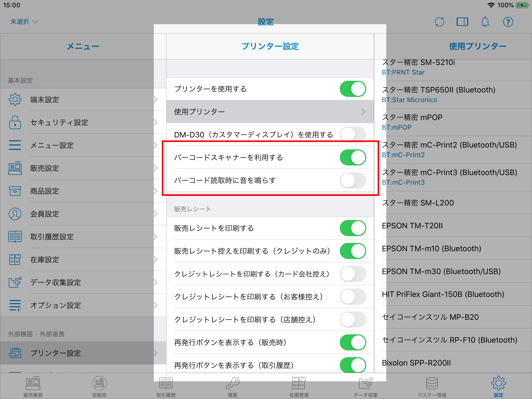Image resolution: width=532 pixels, height=399 pixels.
Task: Enable バーコード読取時に音を鳴らす switch
Action: tap(353, 180)
